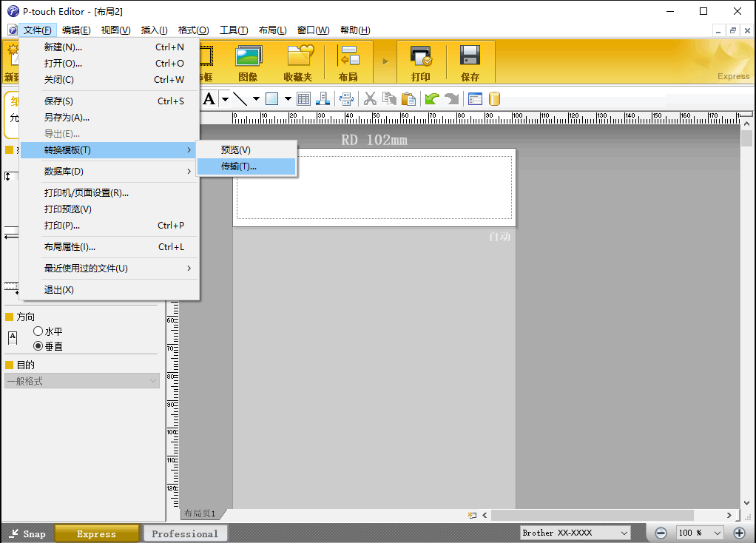Open the 格式(O) menu
756x543 pixels.
point(193,30)
